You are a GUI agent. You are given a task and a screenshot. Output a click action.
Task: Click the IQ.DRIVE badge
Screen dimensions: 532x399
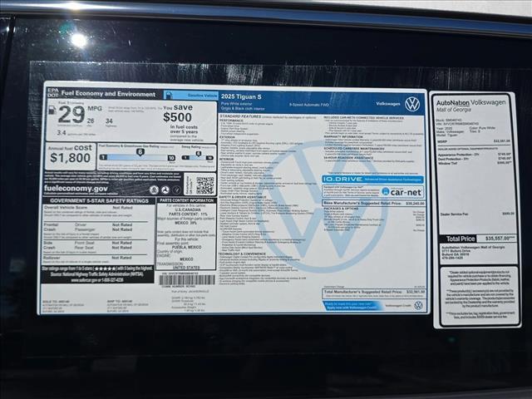pos(372,180)
